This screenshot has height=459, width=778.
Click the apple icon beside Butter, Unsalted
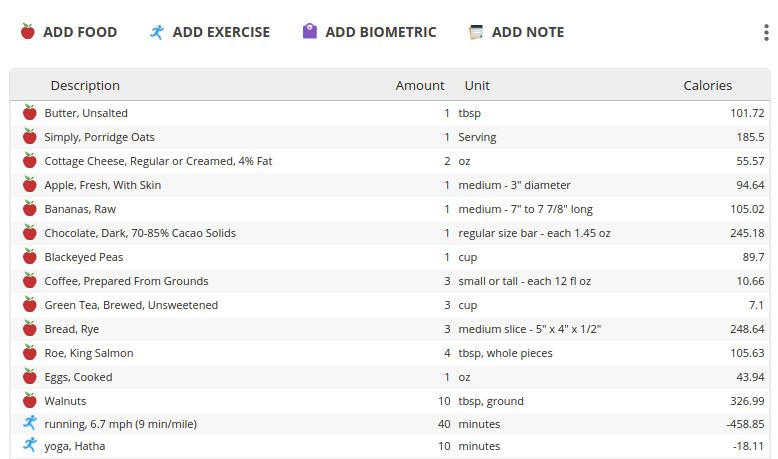pos(29,113)
